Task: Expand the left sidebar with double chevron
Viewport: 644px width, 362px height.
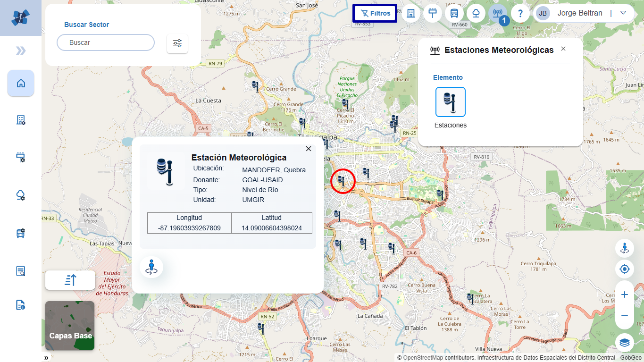Action: (21, 51)
